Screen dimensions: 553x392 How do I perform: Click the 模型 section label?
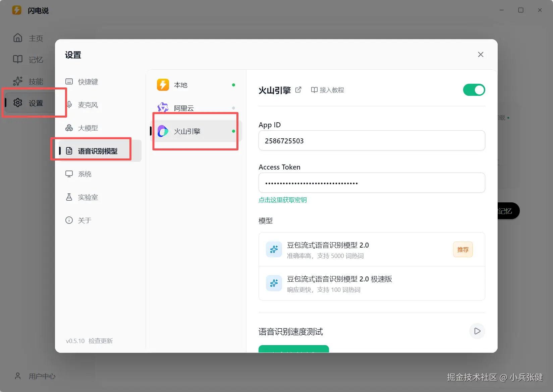point(266,221)
